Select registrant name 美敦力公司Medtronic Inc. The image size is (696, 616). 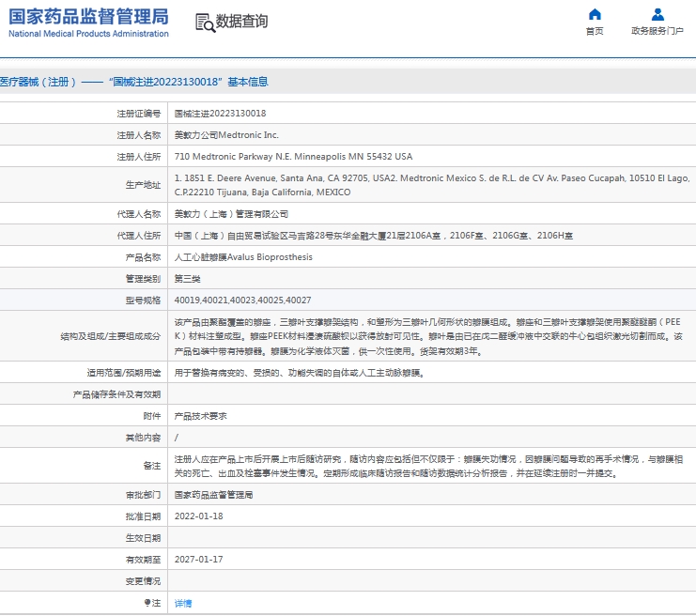[x=226, y=135]
